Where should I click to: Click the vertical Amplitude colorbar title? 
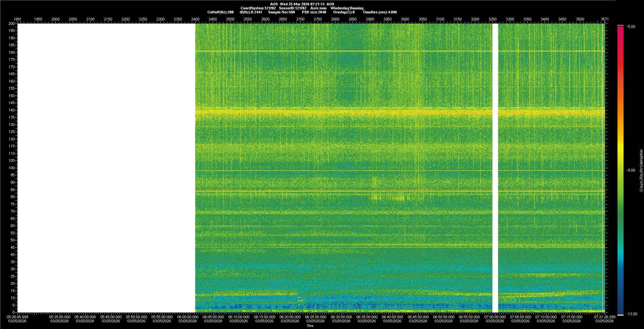pos(641,171)
